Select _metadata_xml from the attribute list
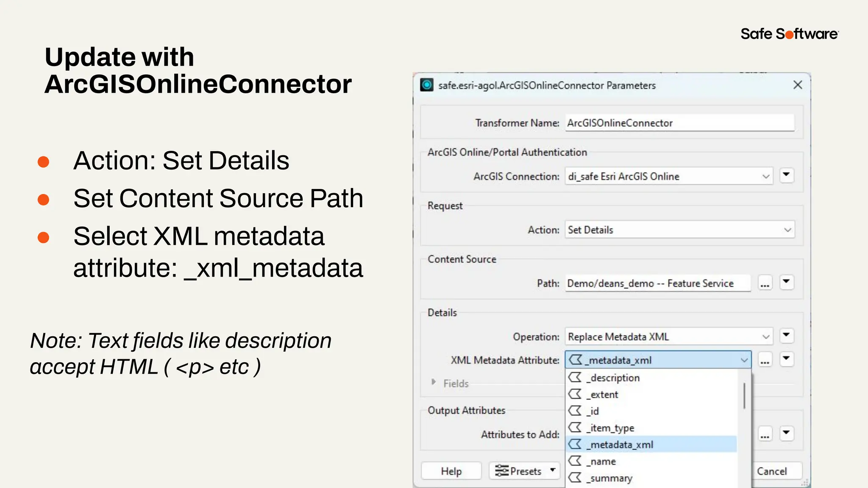The height and width of the screenshot is (488, 868). click(x=651, y=444)
